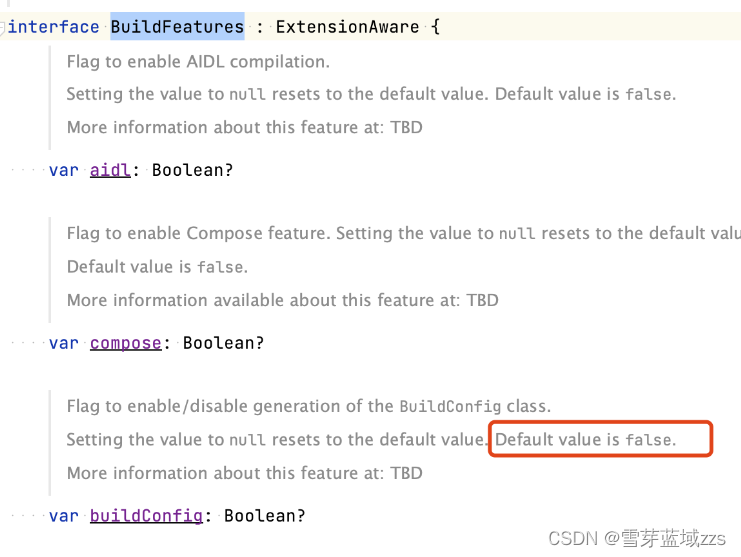Click the BuildConfig class doc text
This screenshot has width=741, height=557.
(309, 406)
